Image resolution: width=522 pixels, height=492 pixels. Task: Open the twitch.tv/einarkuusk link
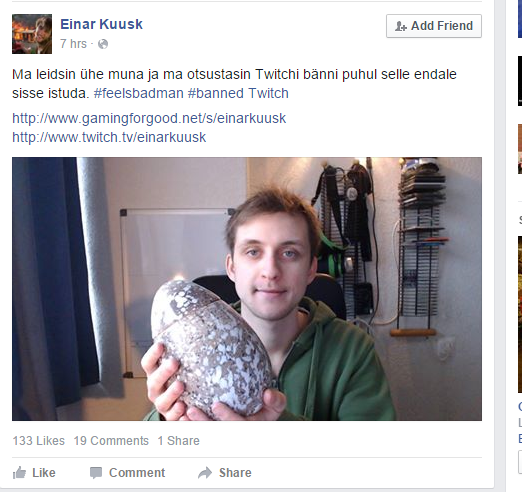pyautogui.click(x=109, y=137)
